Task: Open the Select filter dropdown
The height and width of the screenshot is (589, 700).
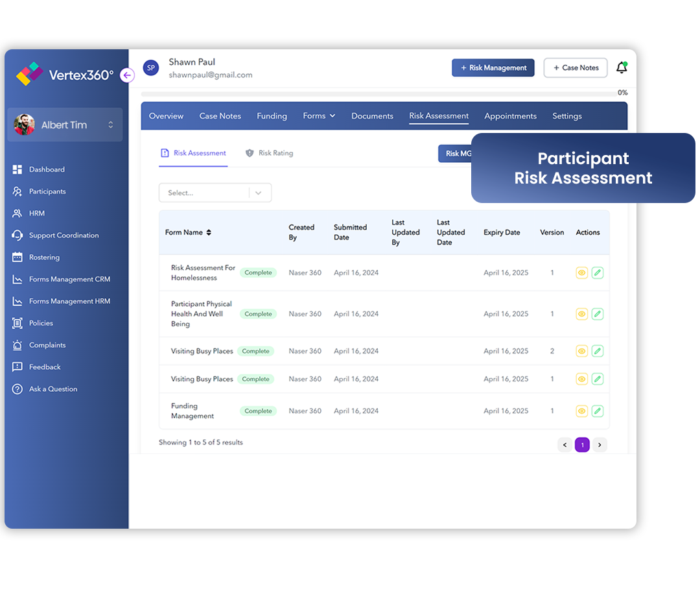Action: click(x=215, y=193)
